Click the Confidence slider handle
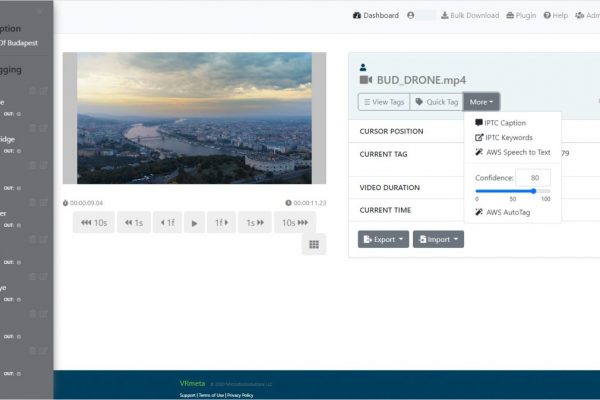The height and width of the screenshot is (400, 600). [533, 191]
